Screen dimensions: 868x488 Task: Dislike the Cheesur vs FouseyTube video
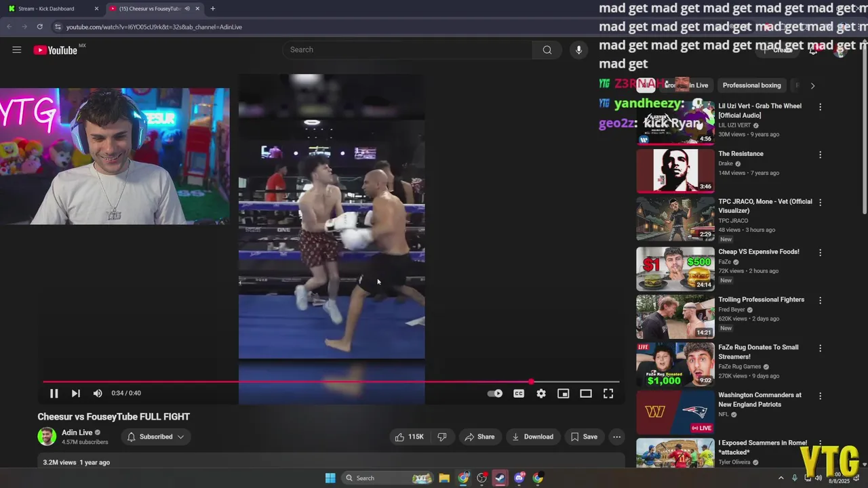click(x=442, y=436)
